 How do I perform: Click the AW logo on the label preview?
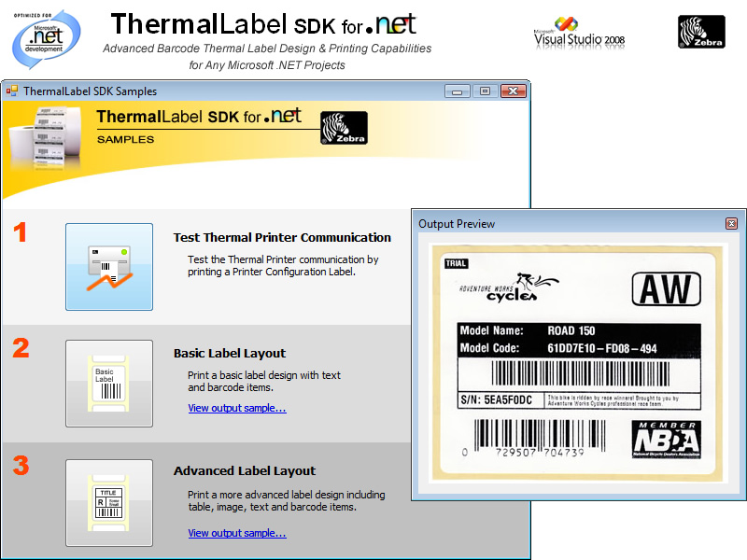[666, 289]
